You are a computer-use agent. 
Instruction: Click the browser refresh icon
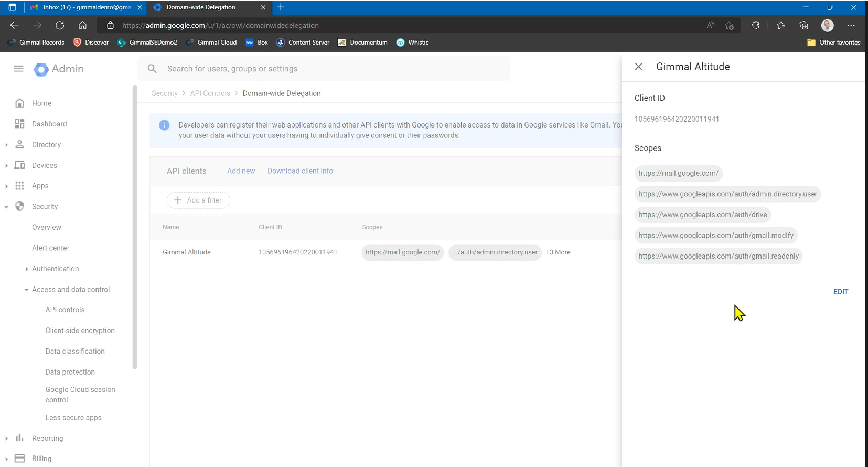pos(60,25)
